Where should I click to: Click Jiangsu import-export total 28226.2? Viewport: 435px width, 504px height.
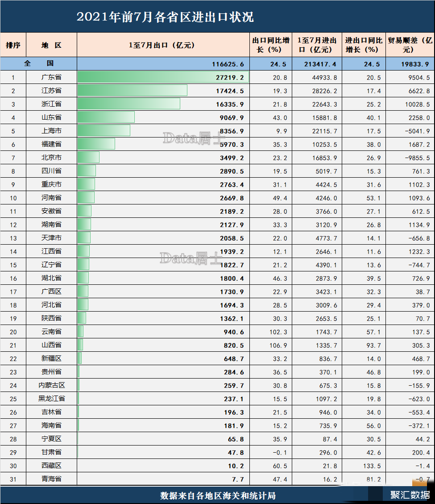coord(325,91)
